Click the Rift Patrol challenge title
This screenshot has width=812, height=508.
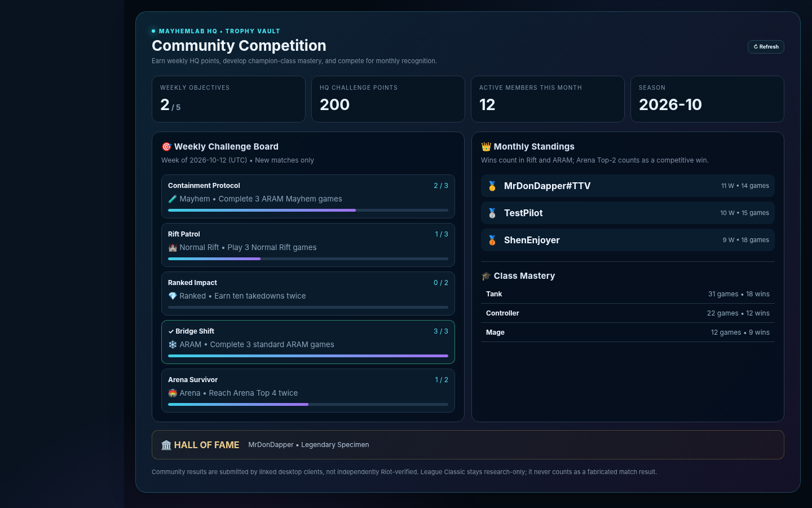click(x=184, y=234)
